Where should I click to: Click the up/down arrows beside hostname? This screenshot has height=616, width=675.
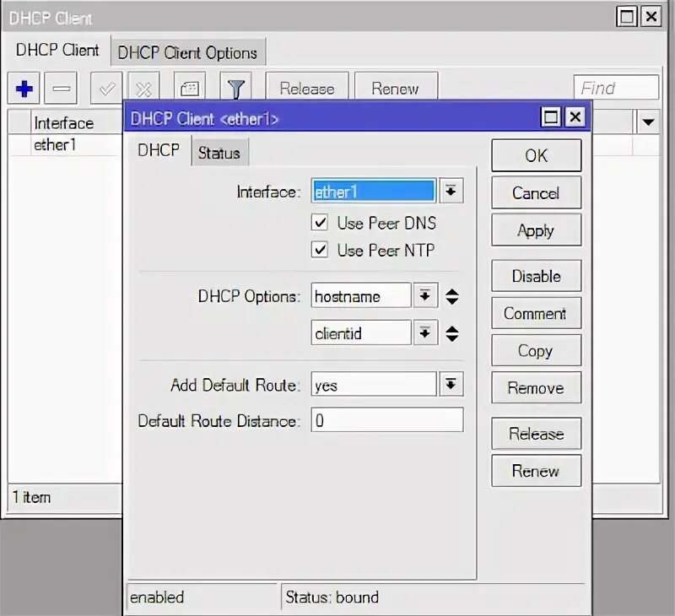click(x=452, y=296)
